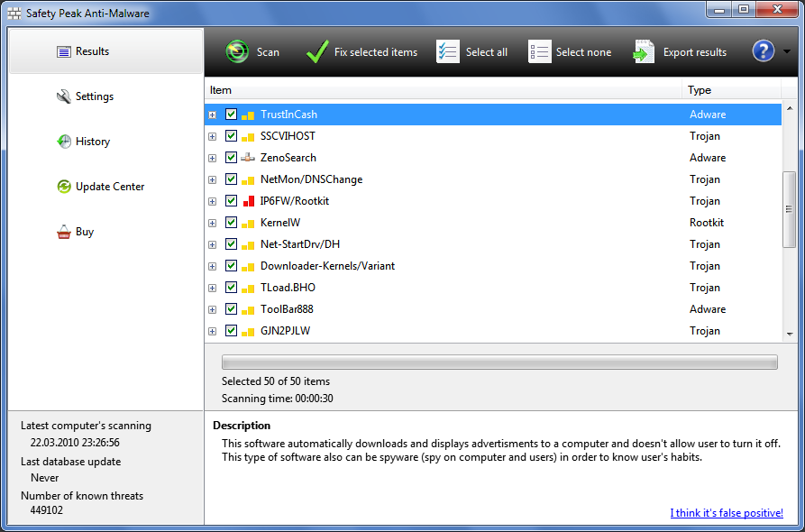The width and height of the screenshot is (805, 532).
Task: Click threat level icon for NetMon/DNSChange
Action: pyautogui.click(x=248, y=180)
